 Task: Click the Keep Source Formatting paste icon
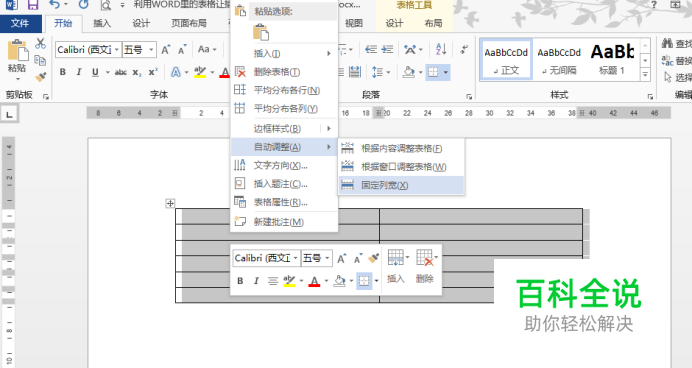click(x=260, y=32)
